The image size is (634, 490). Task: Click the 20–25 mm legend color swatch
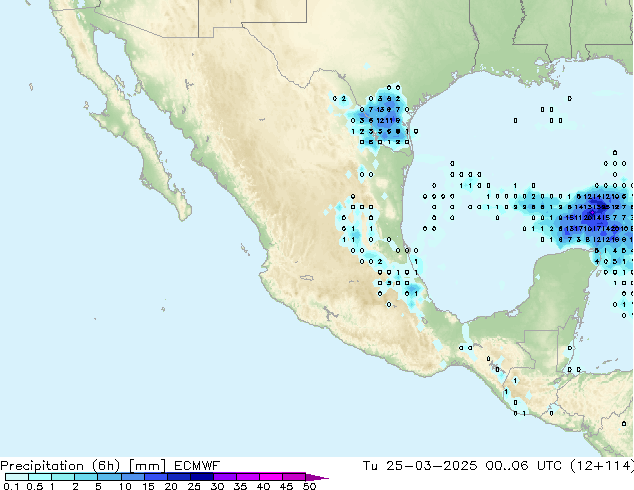[x=178, y=477]
